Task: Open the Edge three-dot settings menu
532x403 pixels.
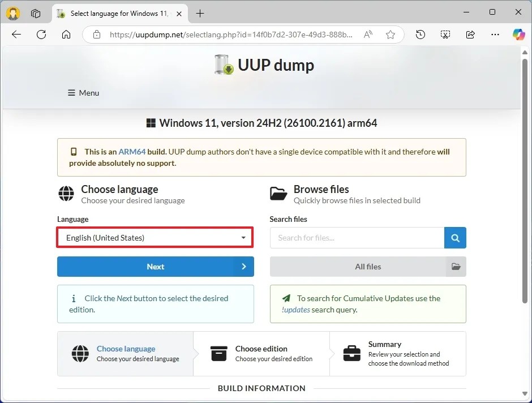Action: point(495,34)
